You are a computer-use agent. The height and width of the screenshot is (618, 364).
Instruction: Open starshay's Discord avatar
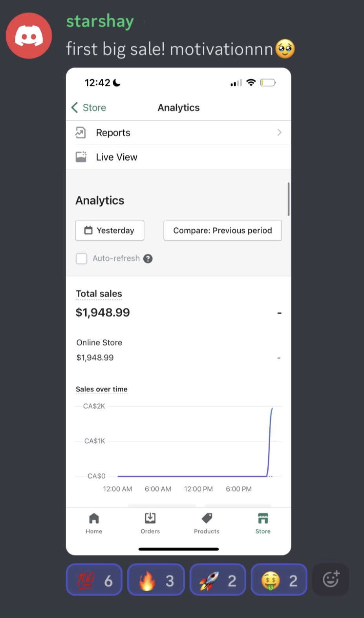point(29,36)
